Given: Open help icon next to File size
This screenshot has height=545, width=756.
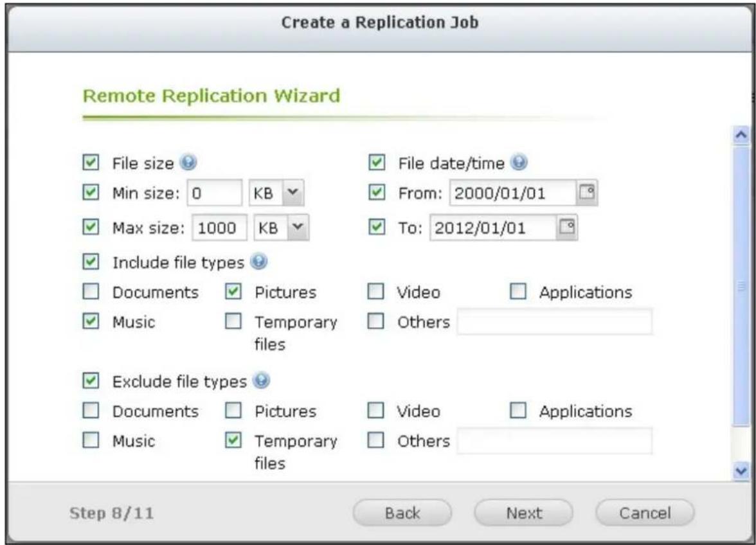Looking at the screenshot, I should coord(188,163).
